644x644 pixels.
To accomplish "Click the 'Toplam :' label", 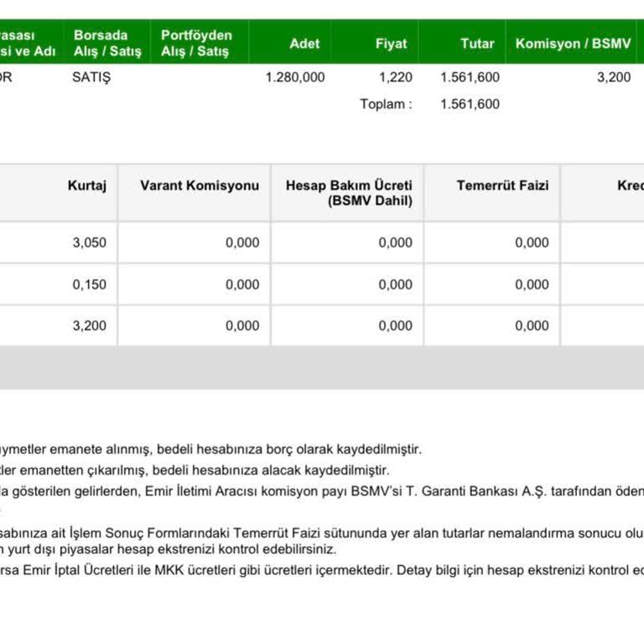I will tap(386, 104).
